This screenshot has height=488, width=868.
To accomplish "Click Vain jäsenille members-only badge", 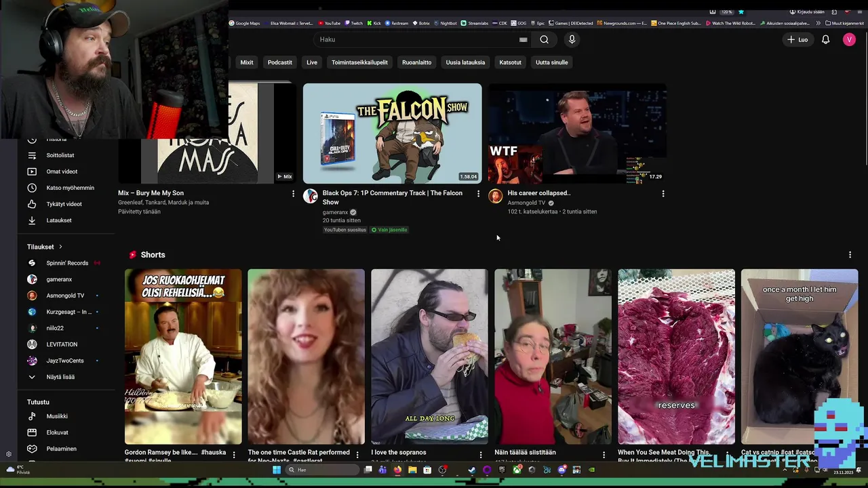I will 389,230.
